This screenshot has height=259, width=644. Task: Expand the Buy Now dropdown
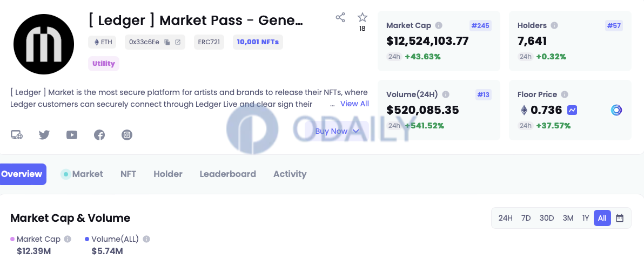click(x=337, y=131)
